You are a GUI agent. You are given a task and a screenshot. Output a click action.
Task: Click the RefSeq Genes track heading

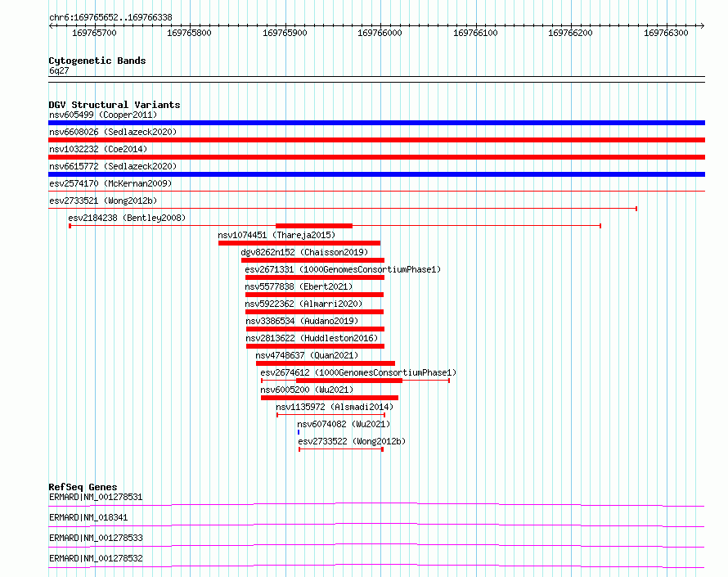[83, 487]
